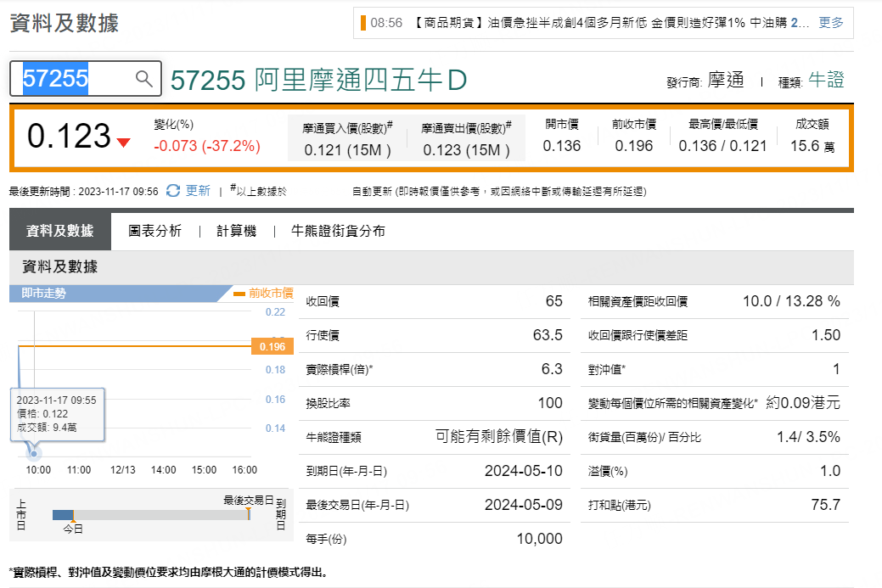
Task: Click the 收回價 value 65
Action: [554, 301]
